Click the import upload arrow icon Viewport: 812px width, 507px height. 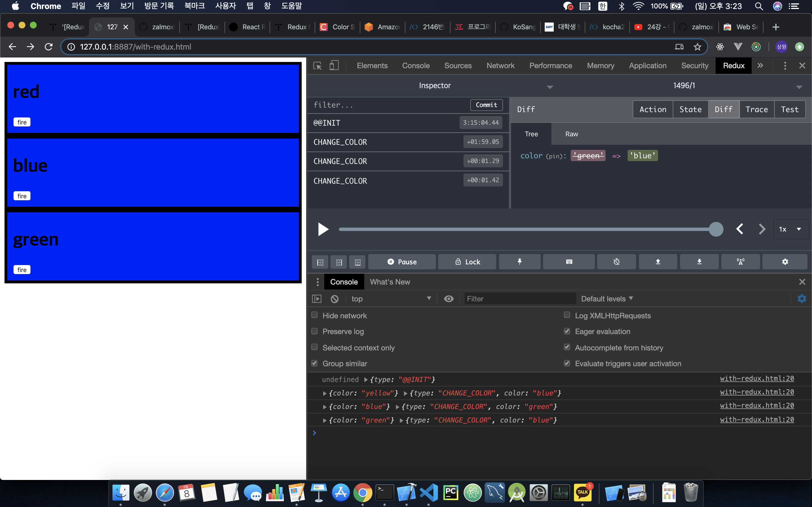(x=658, y=262)
